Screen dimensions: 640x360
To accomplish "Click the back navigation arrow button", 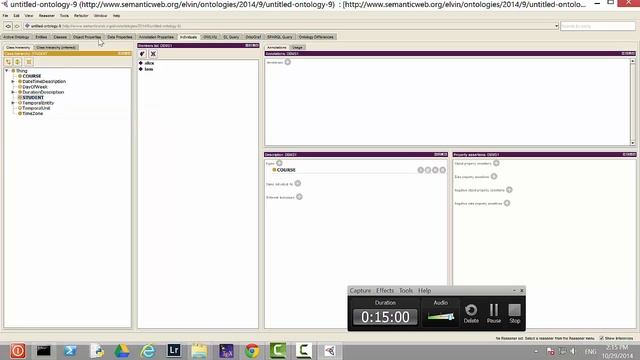I will pos(8,26).
